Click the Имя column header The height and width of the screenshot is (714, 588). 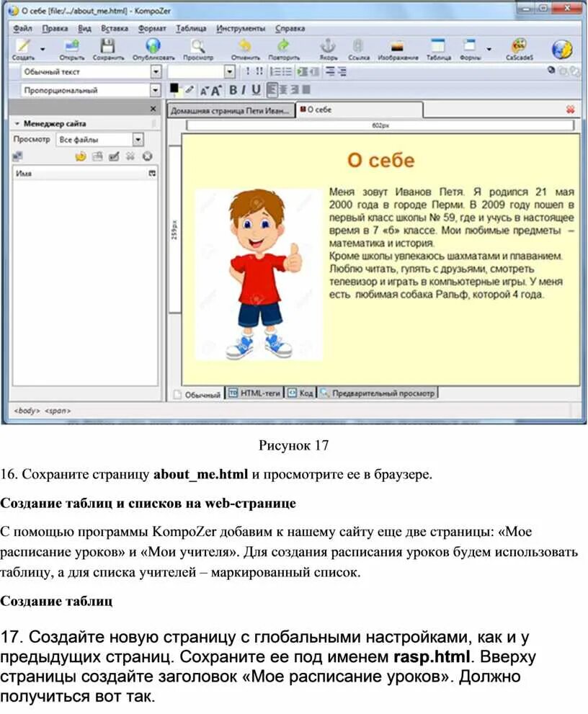point(80,174)
